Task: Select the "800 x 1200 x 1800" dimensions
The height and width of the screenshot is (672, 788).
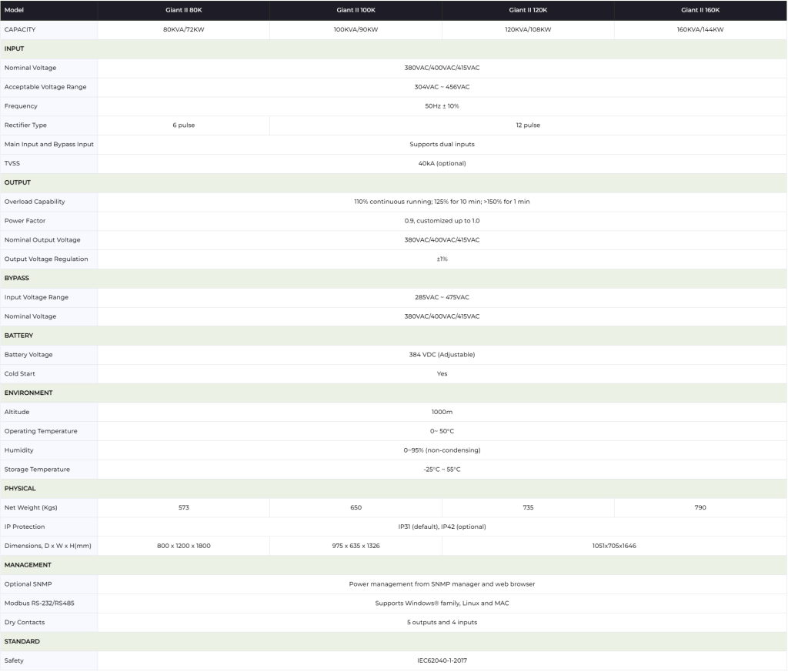Action: point(184,545)
